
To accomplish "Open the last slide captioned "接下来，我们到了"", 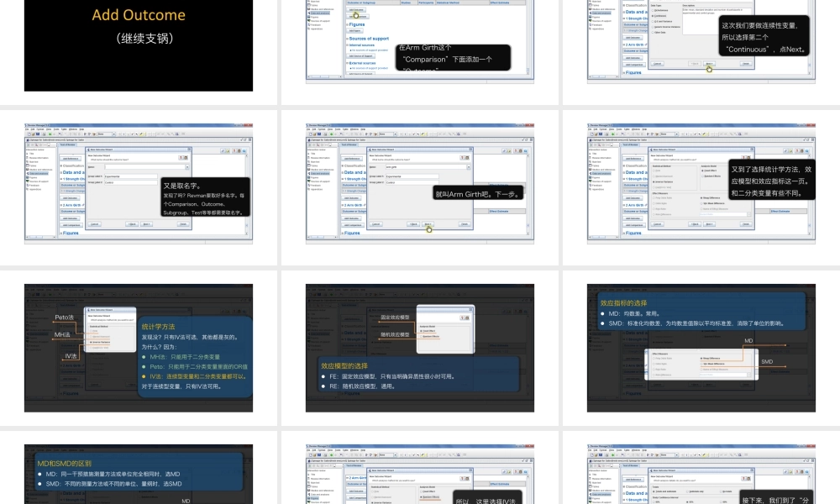I will (x=701, y=475).
